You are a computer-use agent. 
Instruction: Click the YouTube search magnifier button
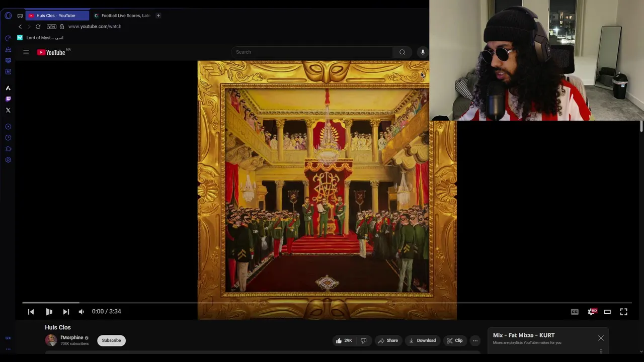tap(402, 52)
